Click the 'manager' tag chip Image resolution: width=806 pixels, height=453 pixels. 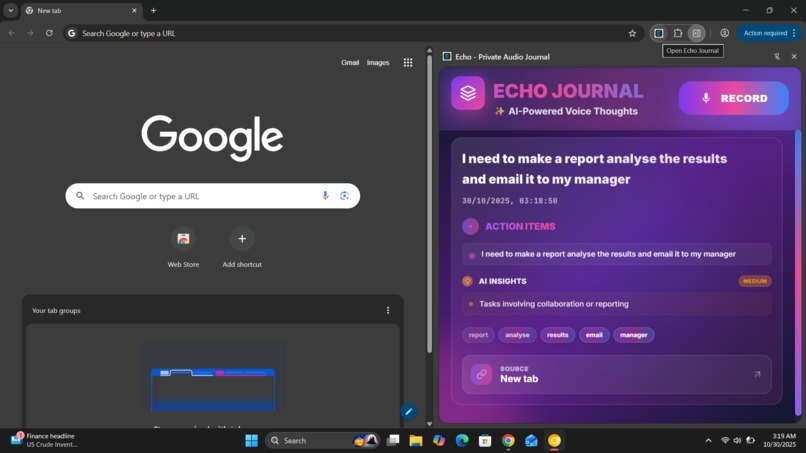(x=633, y=335)
